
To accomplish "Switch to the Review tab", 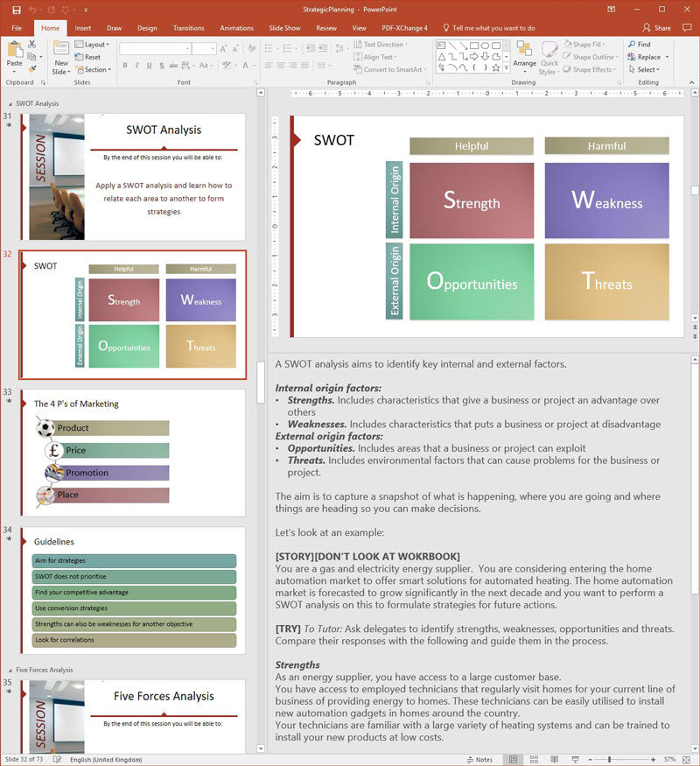I will [x=326, y=28].
